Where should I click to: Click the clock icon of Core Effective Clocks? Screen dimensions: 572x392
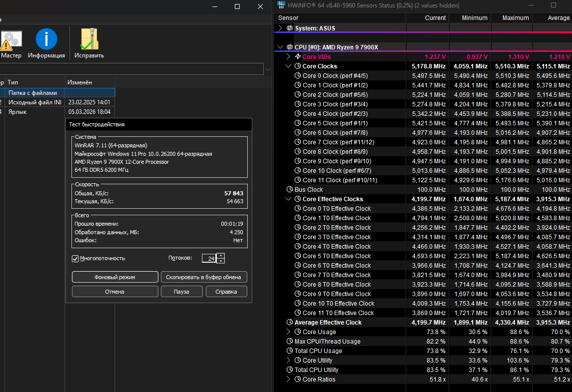click(x=298, y=199)
